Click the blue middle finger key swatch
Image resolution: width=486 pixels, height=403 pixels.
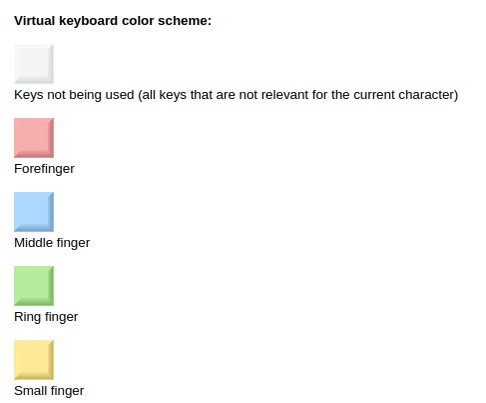click(x=34, y=212)
